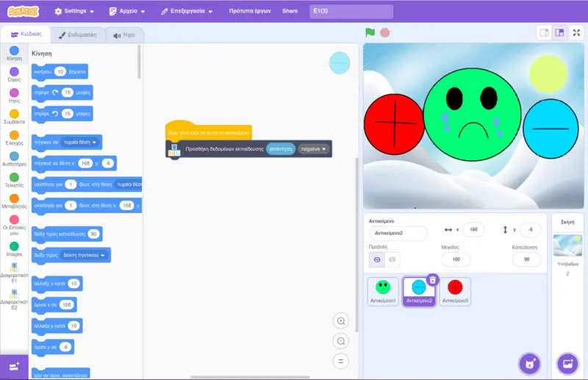
Task: Click the green flag to run
Action: click(x=370, y=32)
